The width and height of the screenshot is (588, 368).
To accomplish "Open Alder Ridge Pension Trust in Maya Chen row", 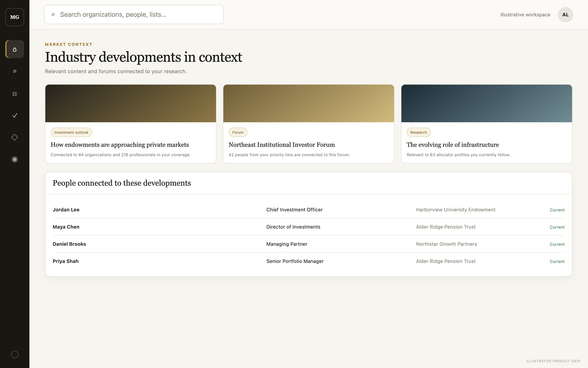I will tap(446, 227).
